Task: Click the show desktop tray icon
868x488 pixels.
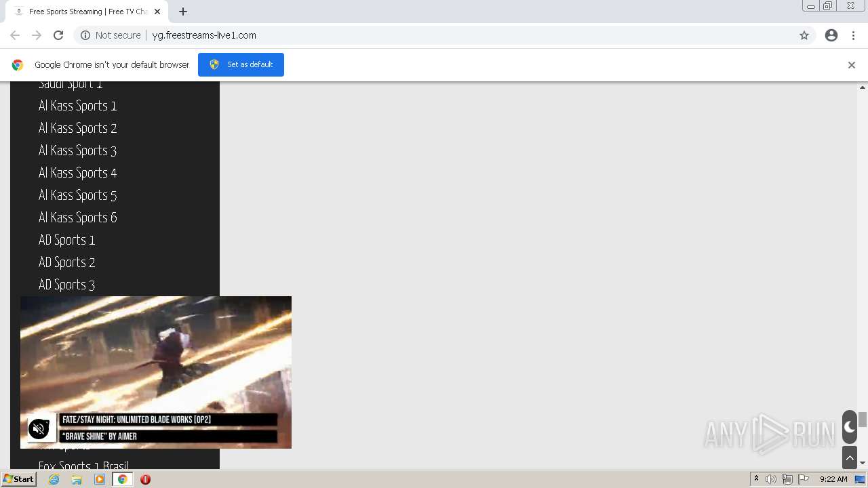Action: pos(860,479)
